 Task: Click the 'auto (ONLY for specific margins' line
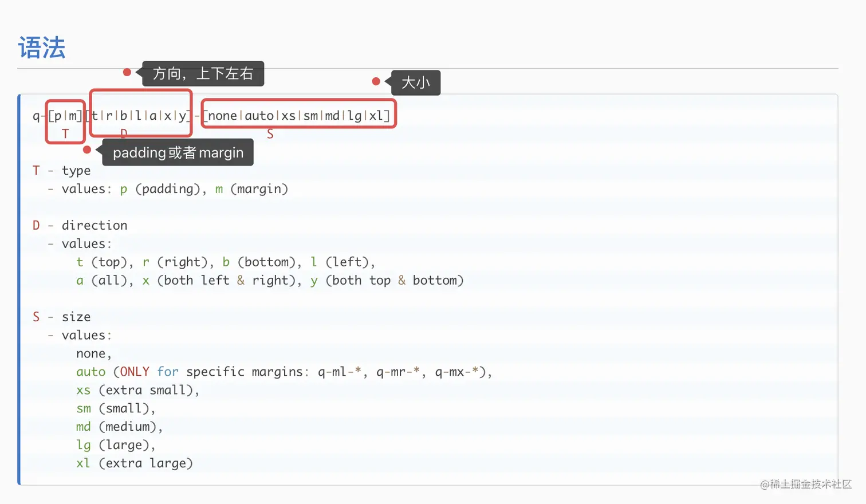[284, 372]
